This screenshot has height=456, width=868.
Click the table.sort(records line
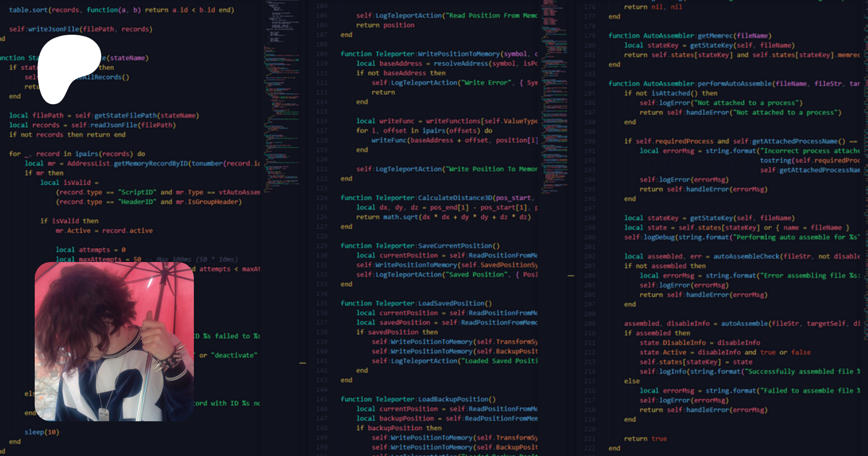[121, 10]
